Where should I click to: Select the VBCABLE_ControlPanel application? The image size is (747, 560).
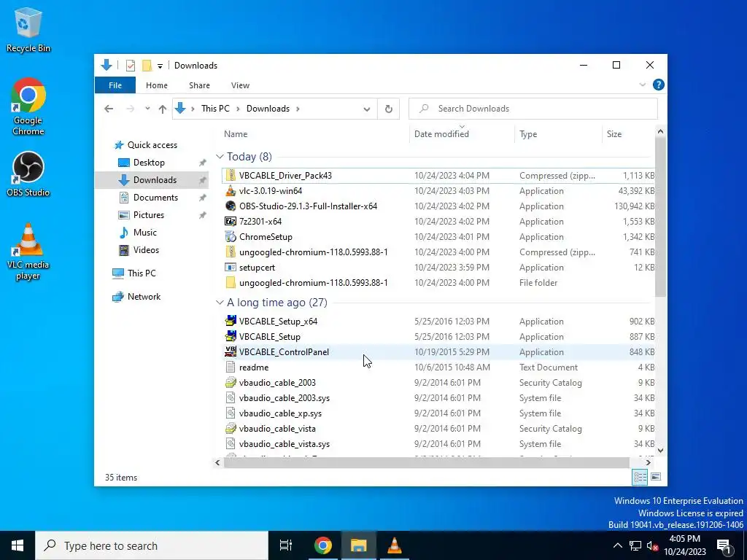click(x=438, y=352)
